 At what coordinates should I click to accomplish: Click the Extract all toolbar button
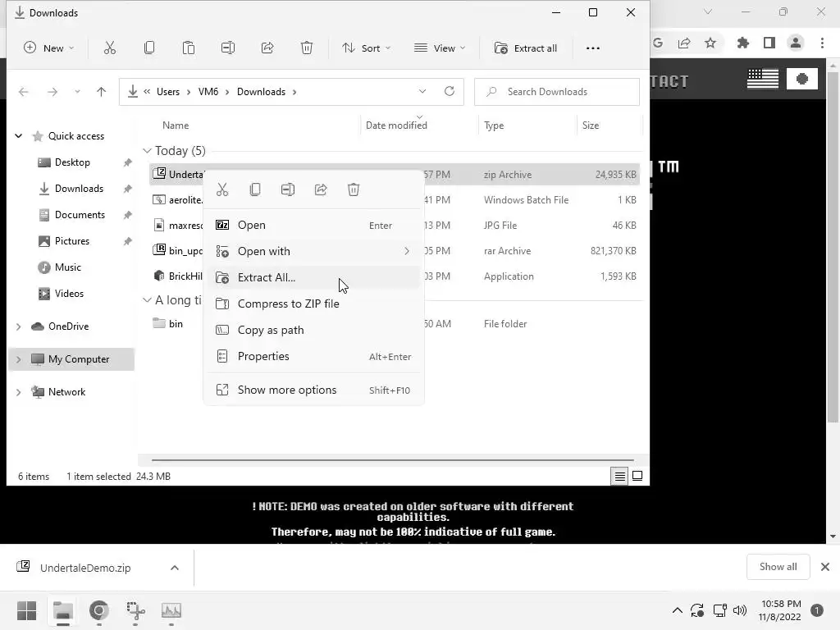click(526, 48)
